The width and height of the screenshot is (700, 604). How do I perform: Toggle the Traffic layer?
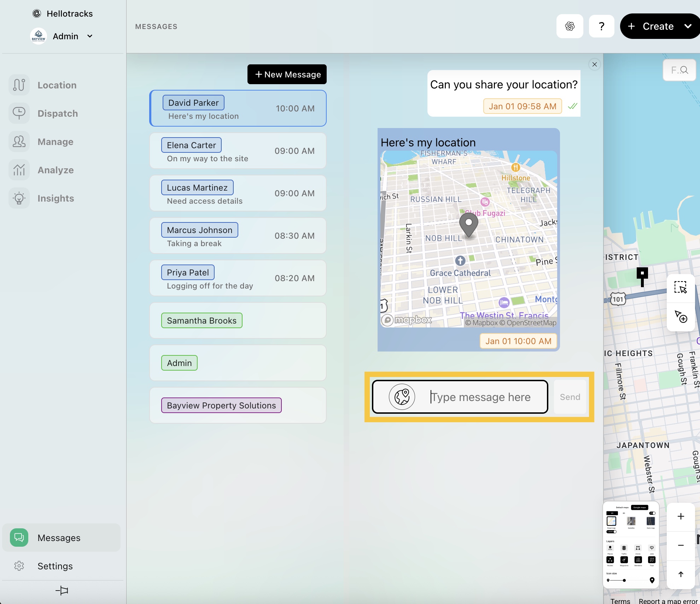coord(624,548)
